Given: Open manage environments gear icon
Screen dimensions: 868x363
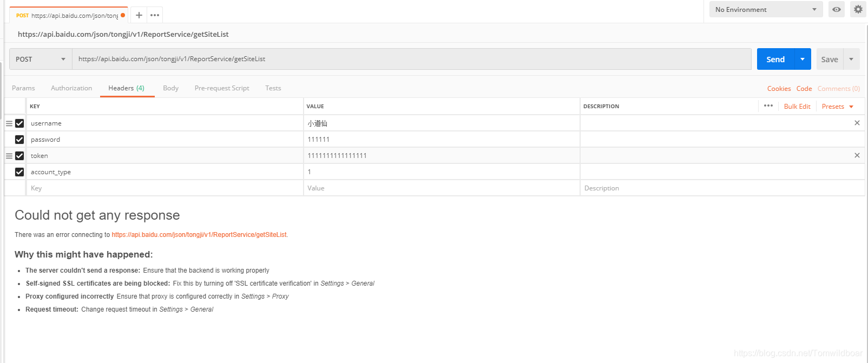Looking at the screenshot, I should (x=858, y=9).
